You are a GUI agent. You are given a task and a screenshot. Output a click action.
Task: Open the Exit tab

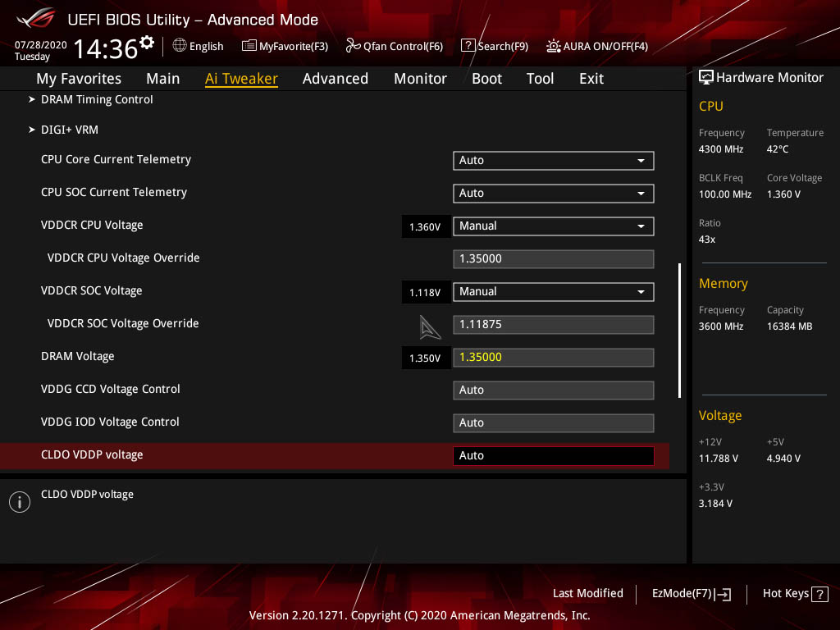591,79
